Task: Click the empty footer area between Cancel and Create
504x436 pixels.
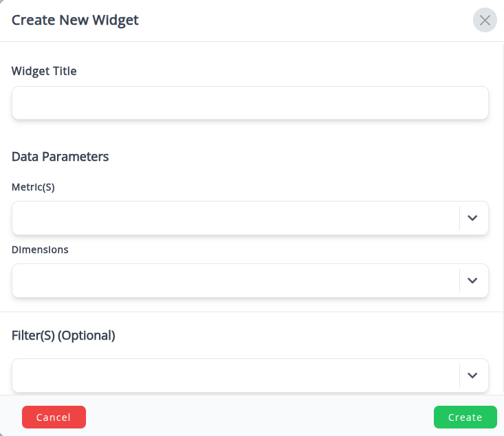Action: (260, 417)
